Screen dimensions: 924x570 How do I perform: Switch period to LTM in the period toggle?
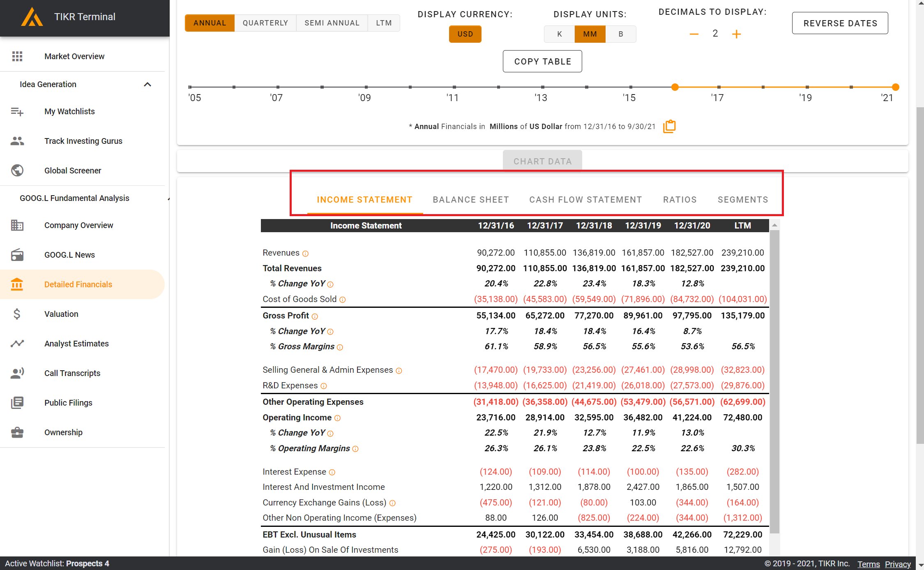tap(384, 23)
